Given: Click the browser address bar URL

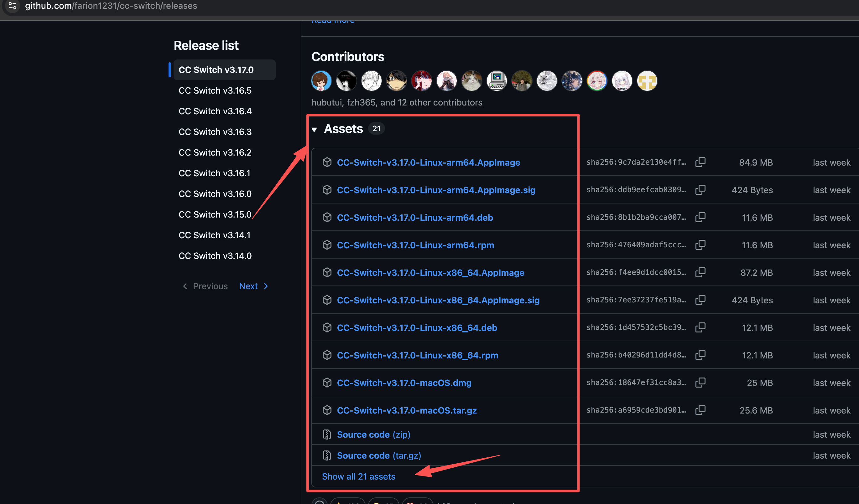Looking at the screenshot, I should click(x=111, y=6).
